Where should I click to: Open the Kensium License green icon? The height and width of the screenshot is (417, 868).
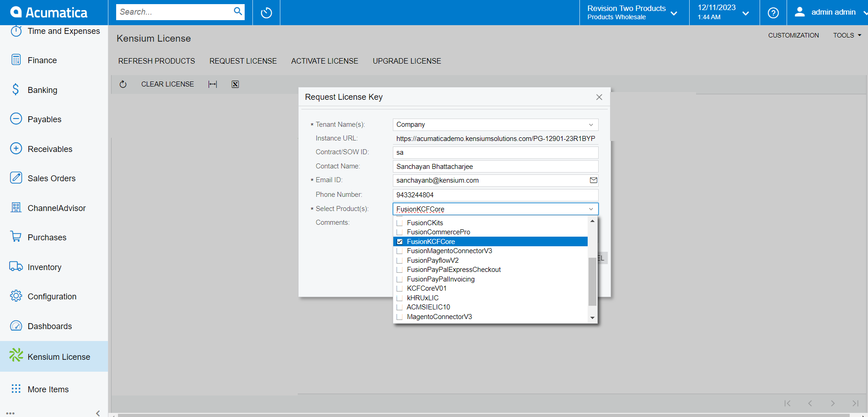pos(16,355)
